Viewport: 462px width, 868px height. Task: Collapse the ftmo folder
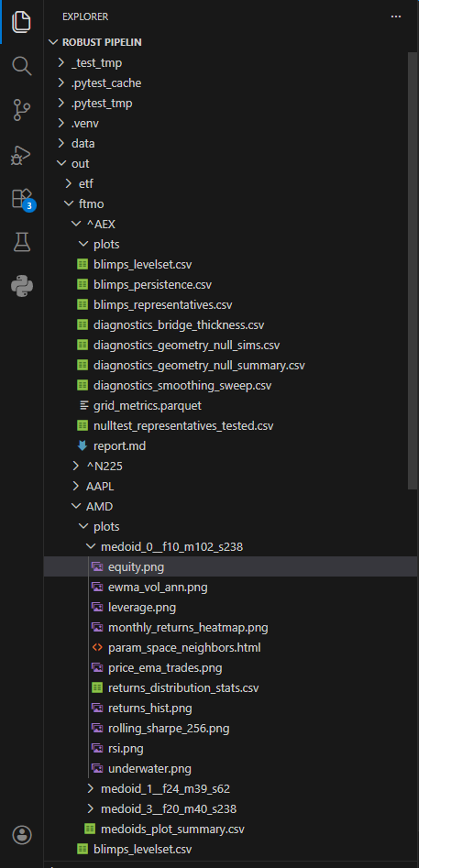(69, 203)
